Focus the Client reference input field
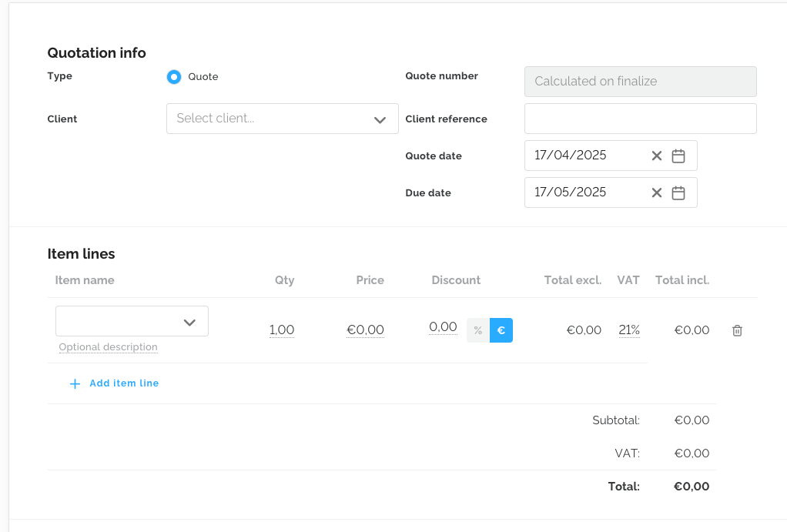Image resolution: width=787 pixels, height=532 pixels. pos(640,119)
